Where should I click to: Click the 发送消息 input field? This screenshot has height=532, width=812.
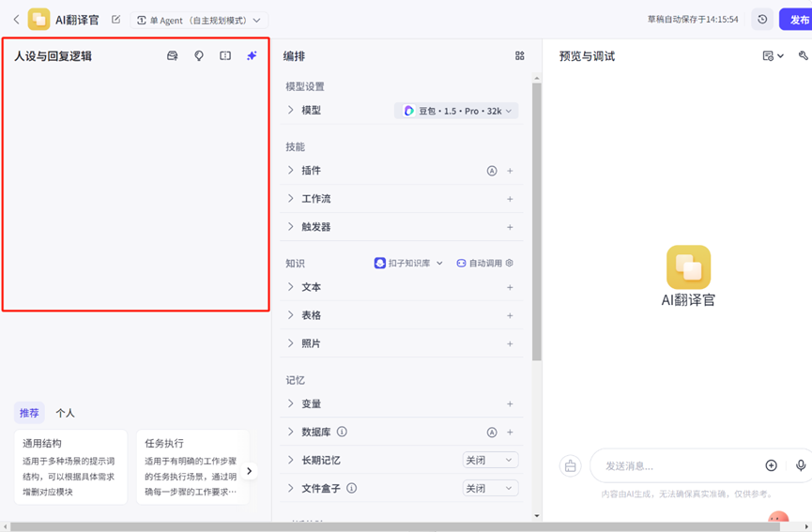click(679, 465)
